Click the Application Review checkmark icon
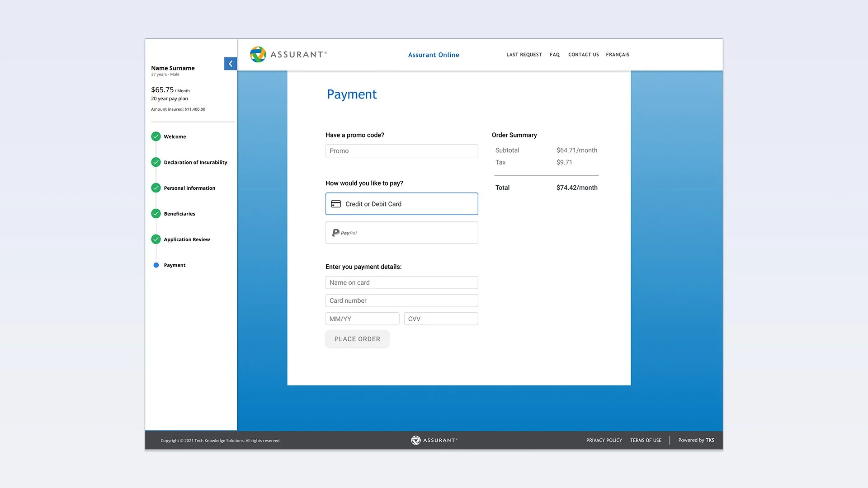Image resolution: width=868 pixels, height=488 pixels. point(156,239)
